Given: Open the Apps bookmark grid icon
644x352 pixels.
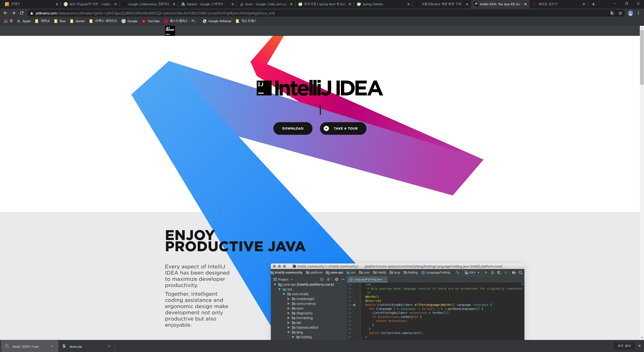Looking at the screenshot, I should pos(6,21).
